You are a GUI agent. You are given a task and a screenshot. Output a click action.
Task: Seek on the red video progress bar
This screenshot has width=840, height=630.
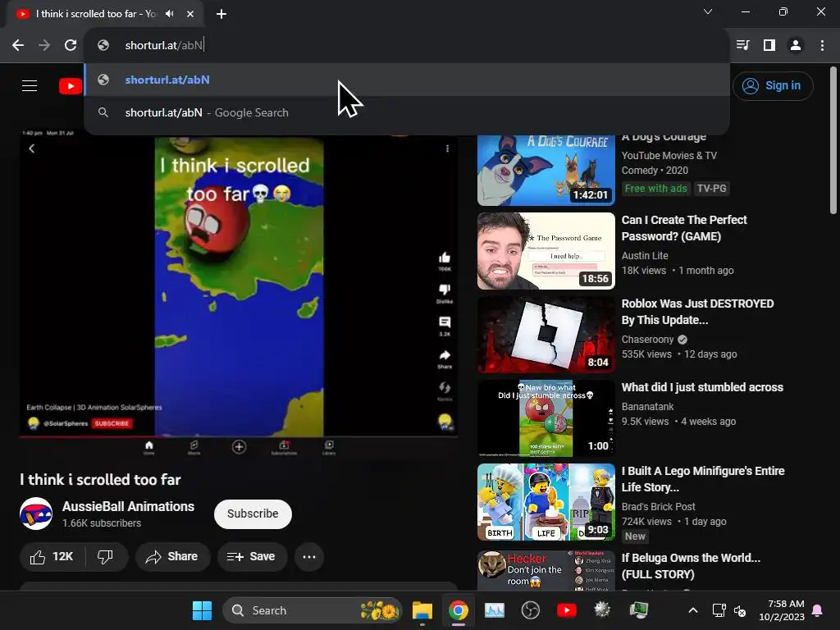point(239,437)
